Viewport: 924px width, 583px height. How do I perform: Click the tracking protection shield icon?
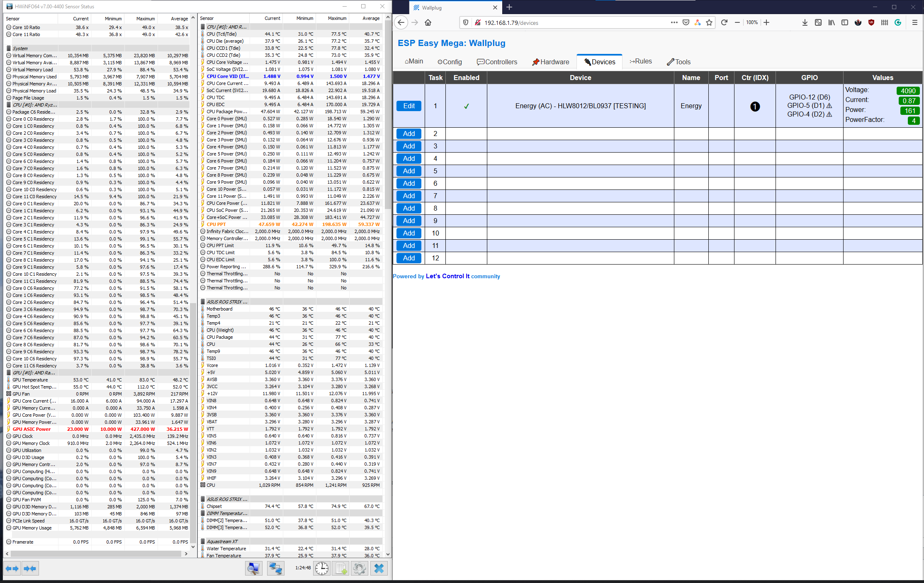[x=466, y=22]
